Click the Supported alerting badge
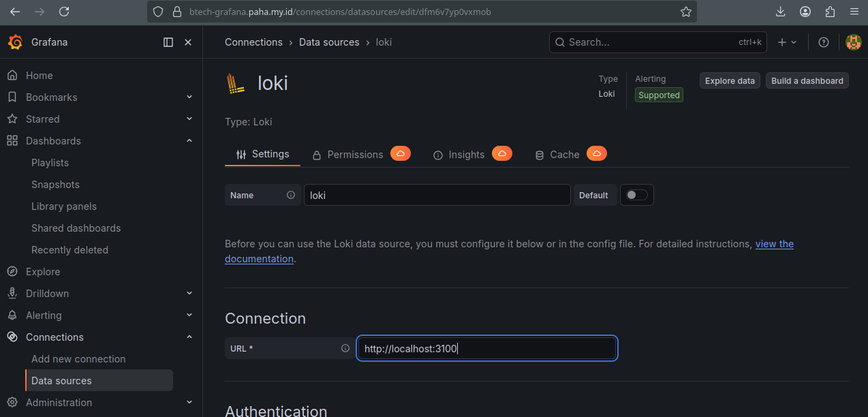Image resolution: width=868 pixels, height=417 pixels. click(659, 95)
